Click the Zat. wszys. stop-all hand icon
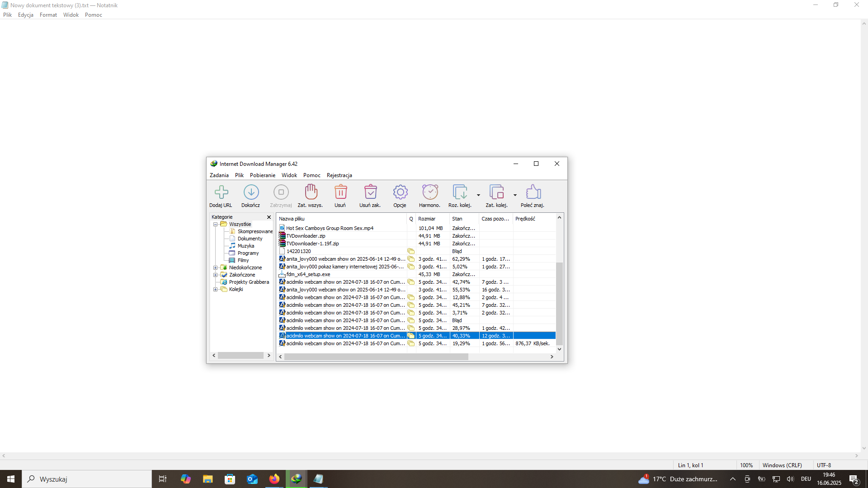This screenshot has width=868, height=488. coord(311,192)
